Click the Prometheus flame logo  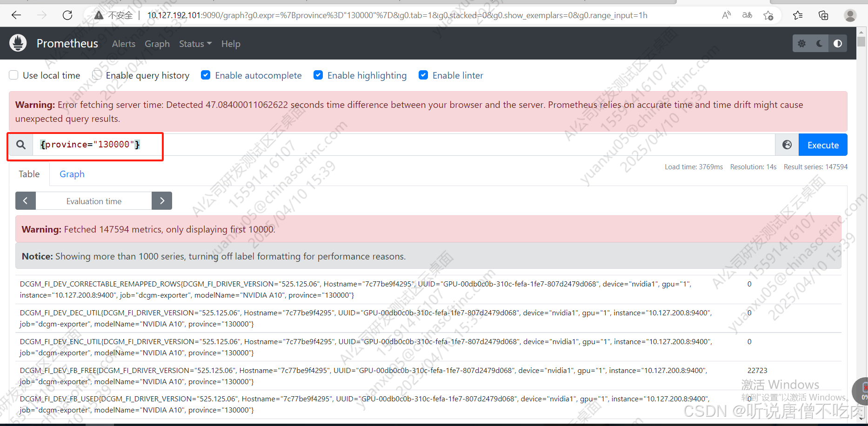coord(18,43)
